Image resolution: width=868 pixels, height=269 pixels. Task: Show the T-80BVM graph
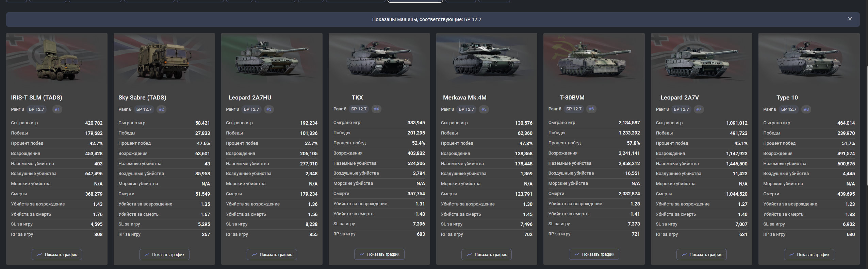point(594,254)
